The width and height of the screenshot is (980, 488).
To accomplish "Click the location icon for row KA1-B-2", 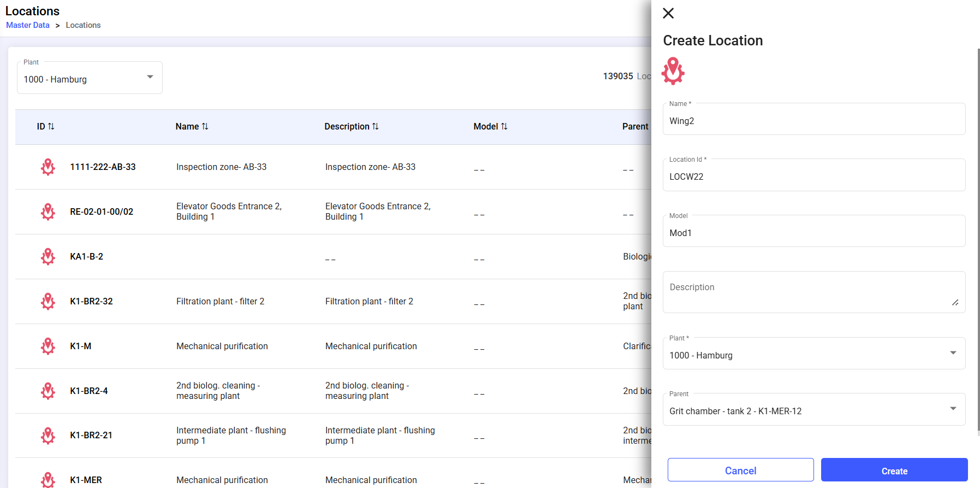I will 48,256.
